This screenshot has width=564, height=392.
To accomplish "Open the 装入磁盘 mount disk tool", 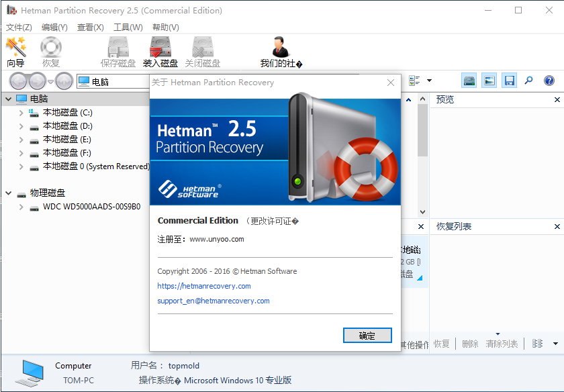I will [x=160, y=52].
